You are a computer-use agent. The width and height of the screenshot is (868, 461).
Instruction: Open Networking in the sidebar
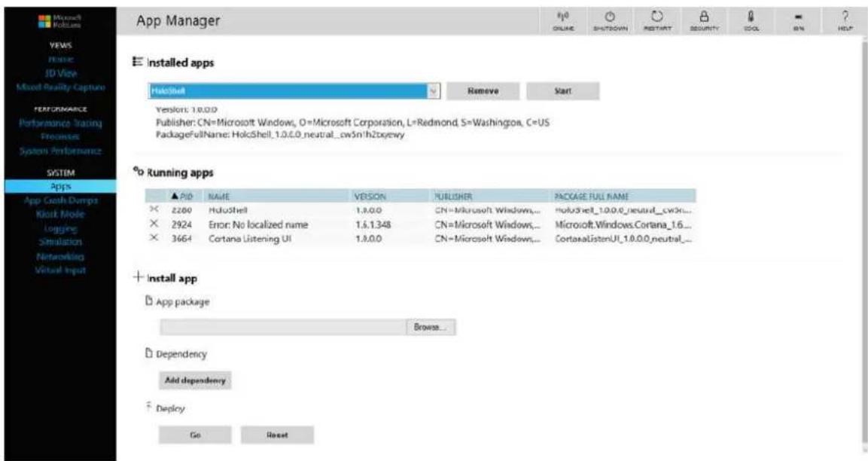tap(61, 257)
